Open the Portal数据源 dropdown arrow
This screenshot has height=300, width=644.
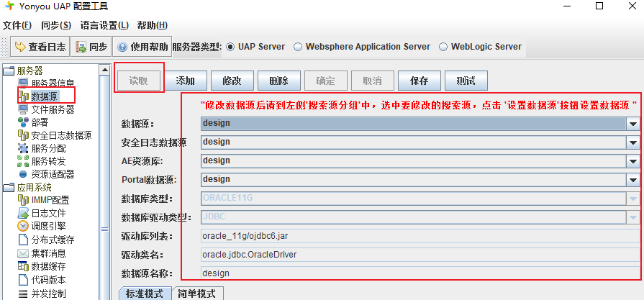pyautogui.click(x=632, y=180)
